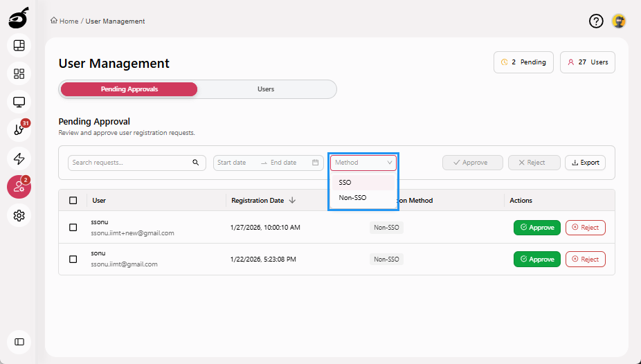Open the lightning bolt icon in sidebar

19,158
